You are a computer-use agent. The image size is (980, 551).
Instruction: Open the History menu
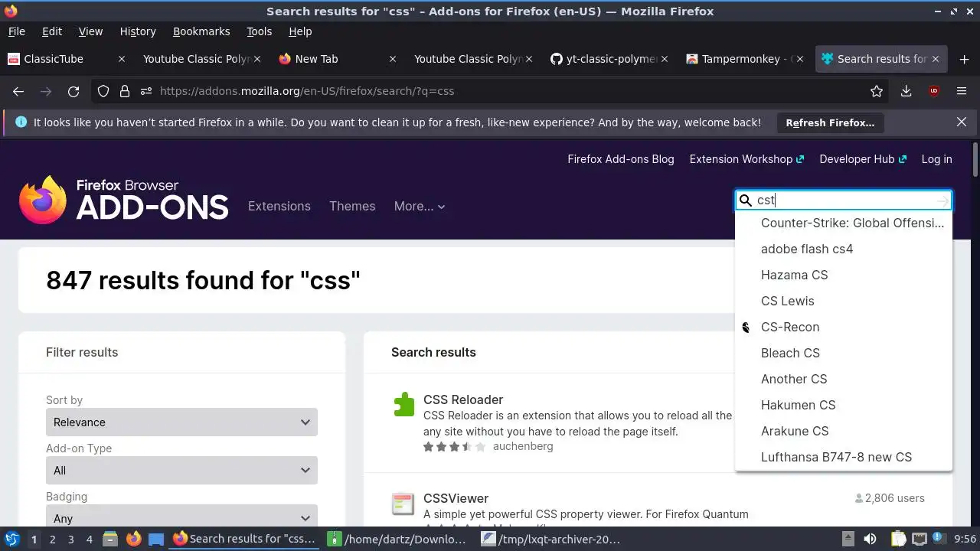pyautogui.click(x=138, y=31)
